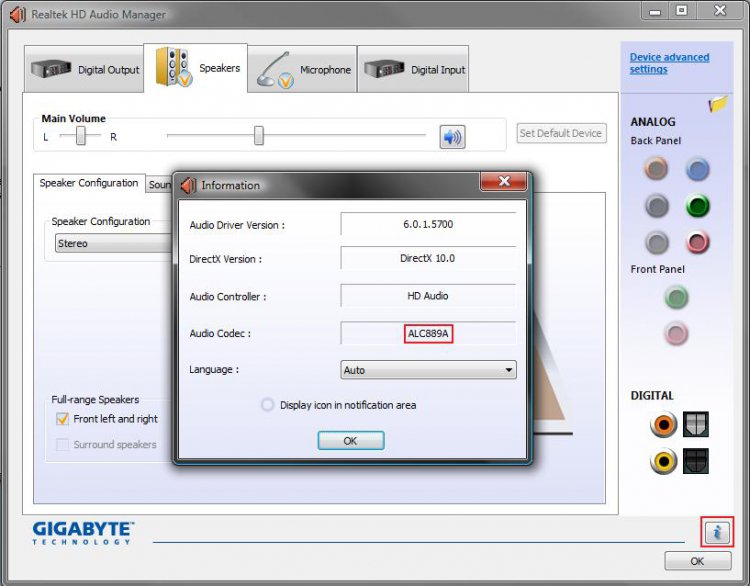Switch to Digital Input tab
The height and width of the screenshot is (586, 750).
click(x=413, y=69)
